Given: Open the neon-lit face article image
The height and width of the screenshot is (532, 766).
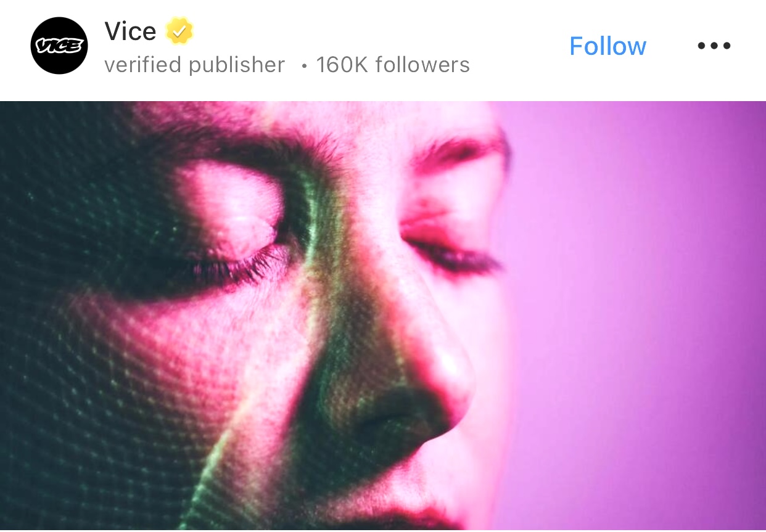Looking at the screenshot, I should pyautogui.click(x=383, y=316).
